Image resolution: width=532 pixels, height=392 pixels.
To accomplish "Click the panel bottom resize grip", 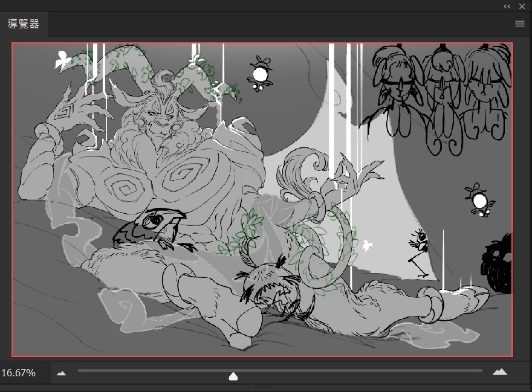I will (264, 387).
